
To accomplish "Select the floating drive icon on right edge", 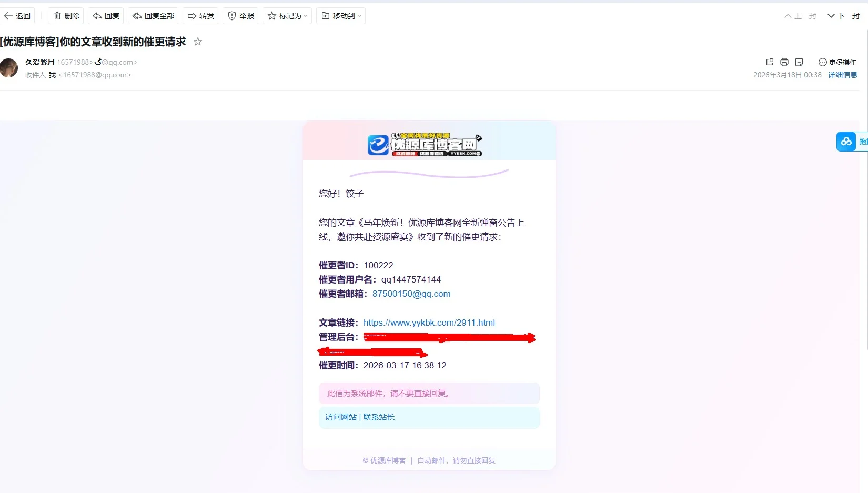I will [846, 142].
